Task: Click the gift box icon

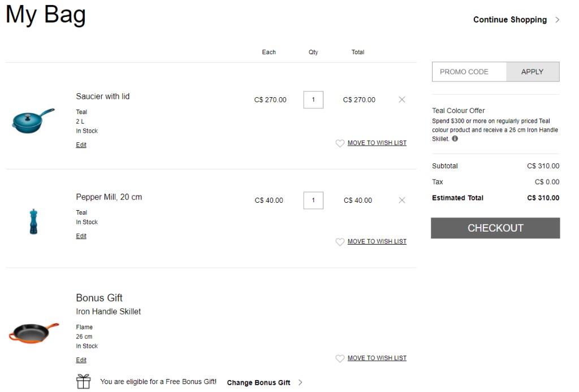Action: (x=84, y=381)
